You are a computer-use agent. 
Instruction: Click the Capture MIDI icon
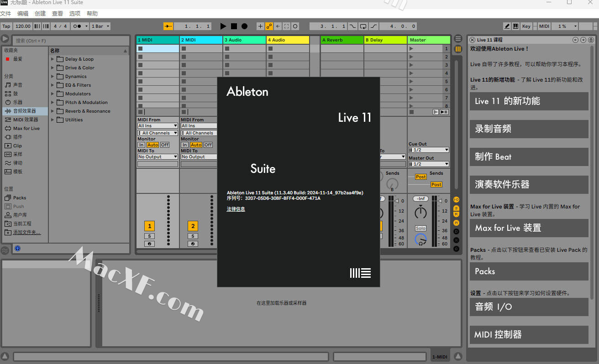pos(286,26)
